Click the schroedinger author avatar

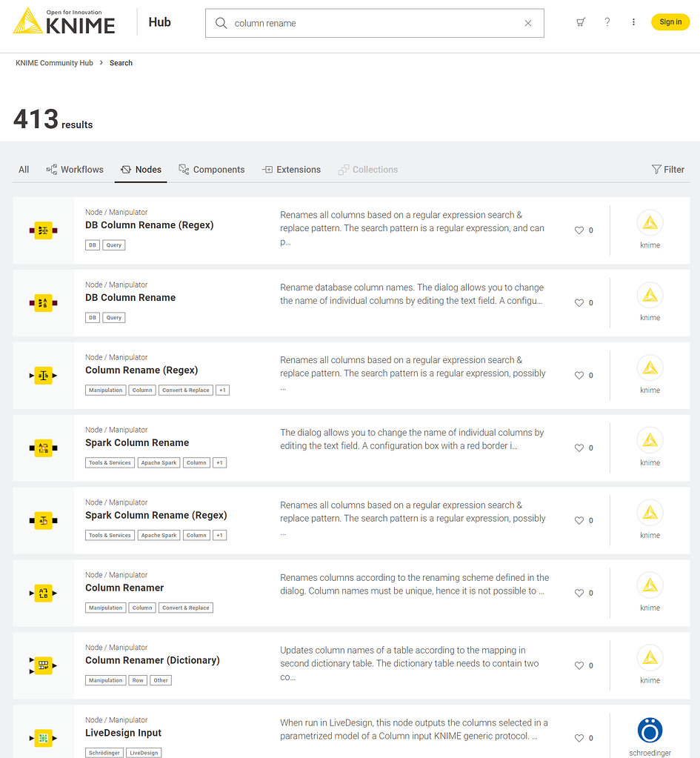click(650, 730)
